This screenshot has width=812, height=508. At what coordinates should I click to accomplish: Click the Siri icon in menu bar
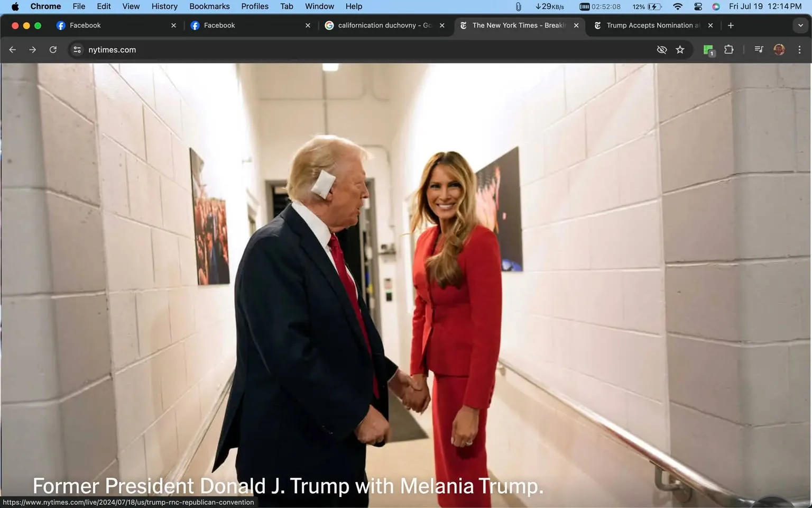point(716,6)
